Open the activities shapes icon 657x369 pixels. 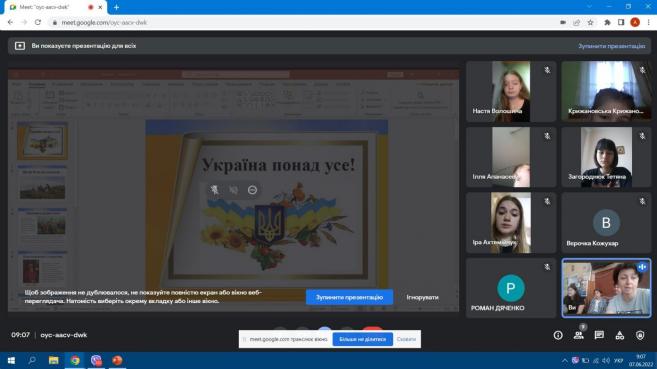(620, 335)
